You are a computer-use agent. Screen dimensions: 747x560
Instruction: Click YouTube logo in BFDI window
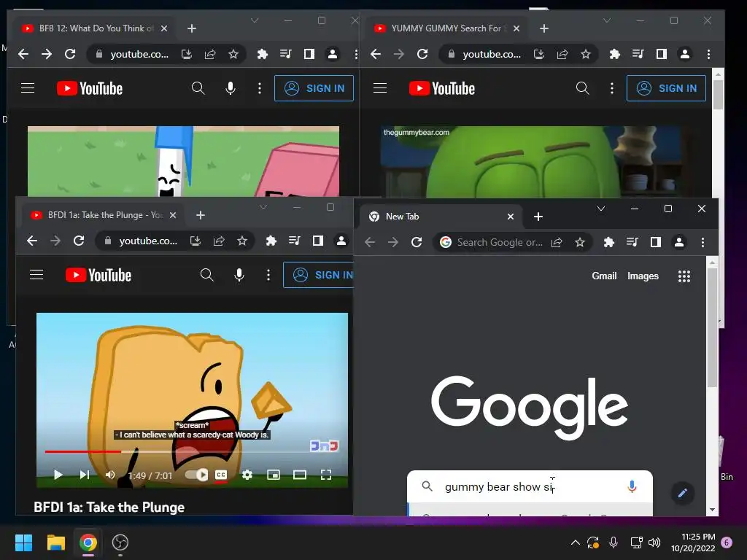98,275
